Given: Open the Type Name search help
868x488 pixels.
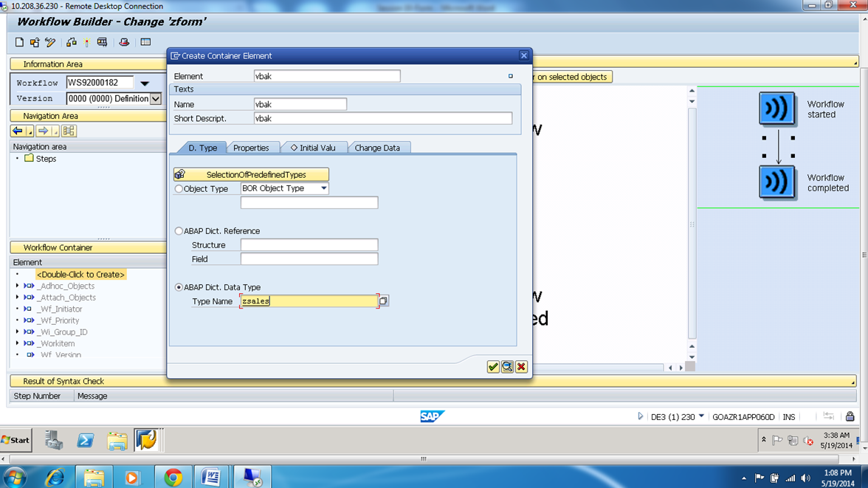Looking at the screenshot, I should point(385,300).
